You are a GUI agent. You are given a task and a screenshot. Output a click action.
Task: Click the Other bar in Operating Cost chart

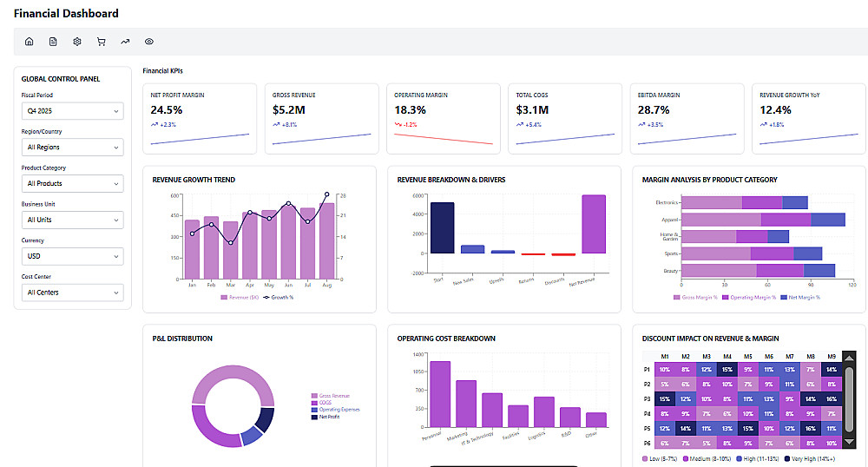click(596, 420)
